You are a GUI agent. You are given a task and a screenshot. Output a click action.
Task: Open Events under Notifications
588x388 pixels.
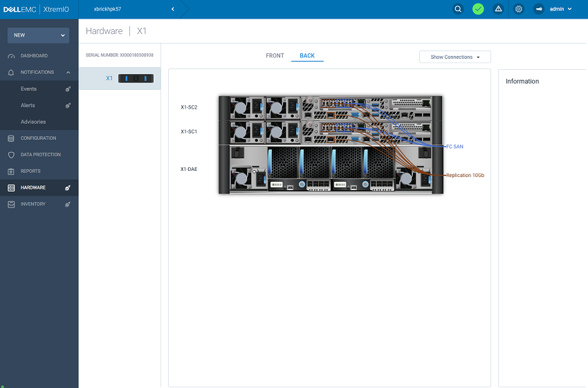[x=28, y=89]
